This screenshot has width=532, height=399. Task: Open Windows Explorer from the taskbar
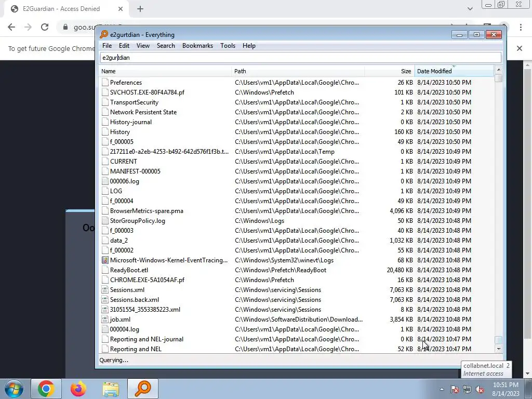111,389
